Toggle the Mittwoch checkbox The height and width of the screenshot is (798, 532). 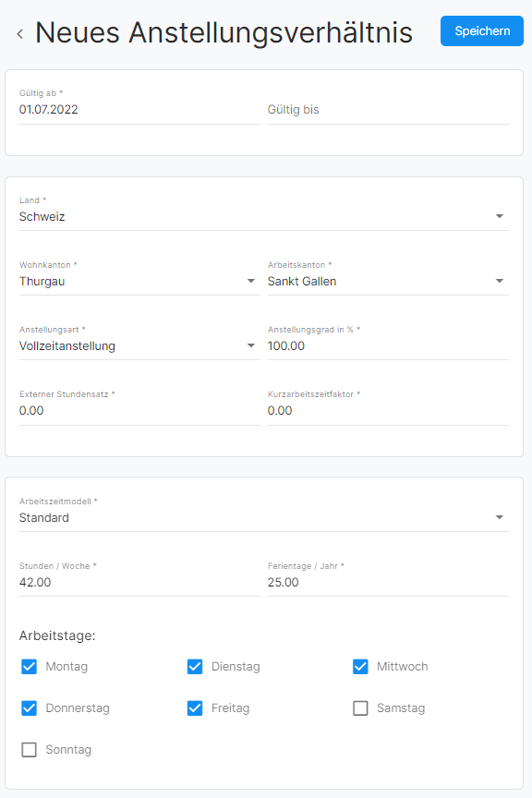(360, 667)
